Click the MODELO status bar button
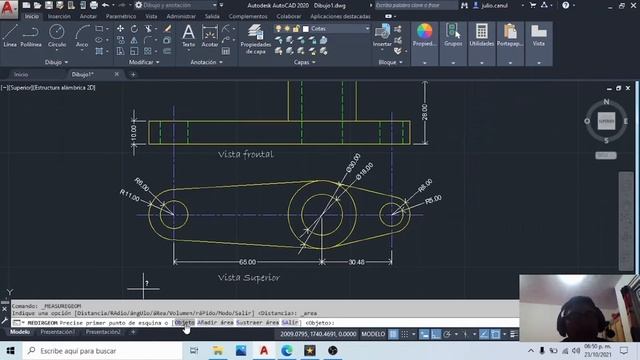 (373, 334)
